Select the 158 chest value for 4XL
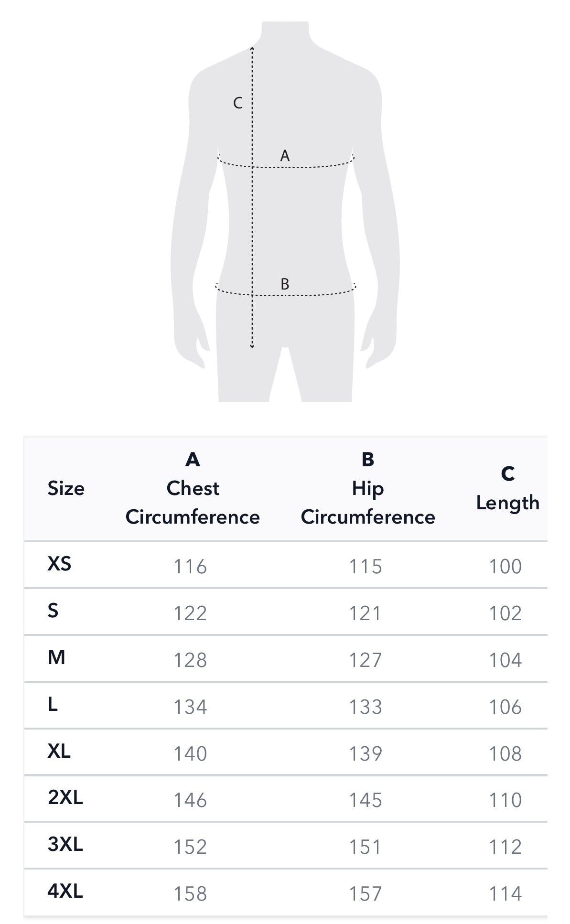This screenshot has height=924, width=570. 190,894
